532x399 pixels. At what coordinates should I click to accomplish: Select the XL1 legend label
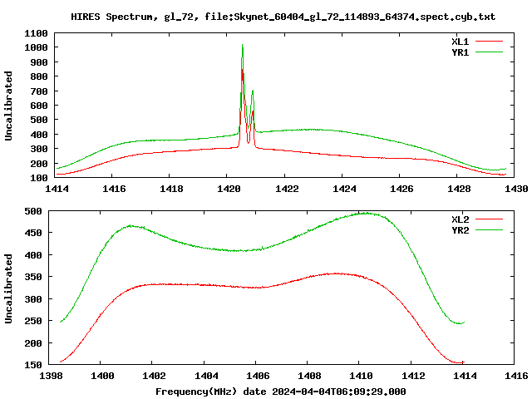460,42
